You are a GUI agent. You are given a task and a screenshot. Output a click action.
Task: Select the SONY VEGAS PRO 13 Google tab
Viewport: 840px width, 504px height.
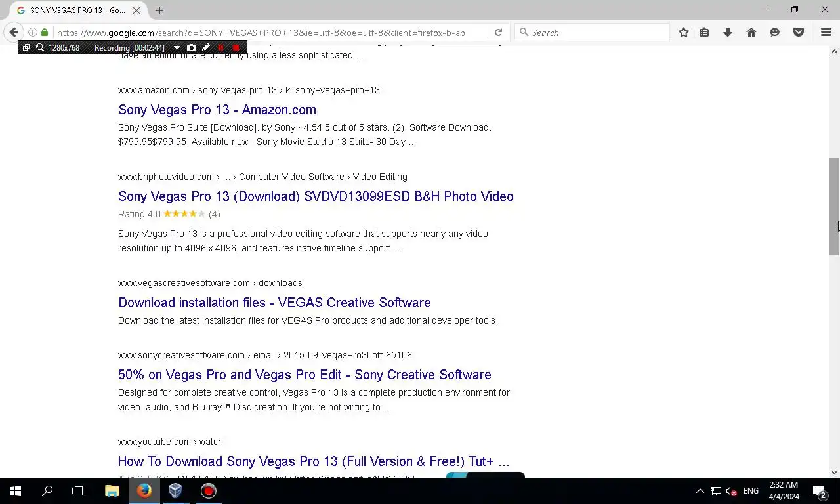(79, 10)
